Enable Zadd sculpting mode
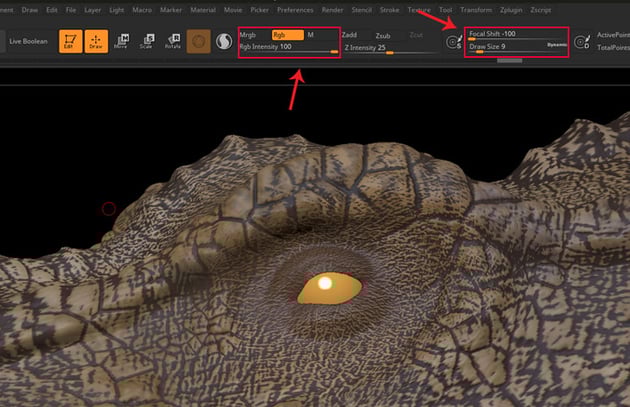Screen dimensions: 630x407 tap(349, 34)
